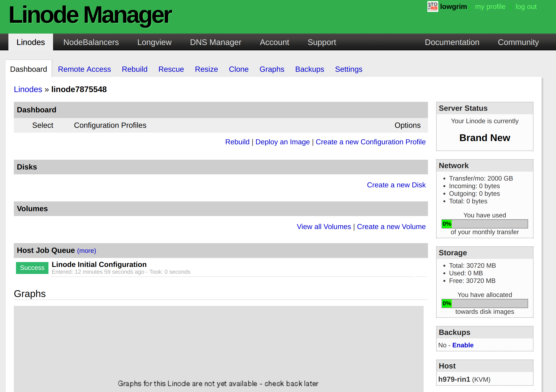556x392 pixels.
Task: Click the Linodes breadcrumb link
Action: pos(28,89)
